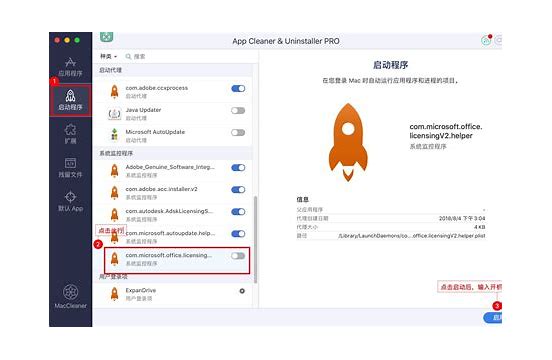Select the com.autodesk.AdskLicensingS... row text
Image resolution: width=552 pixels, height=360 pixels.
(169, 211)
